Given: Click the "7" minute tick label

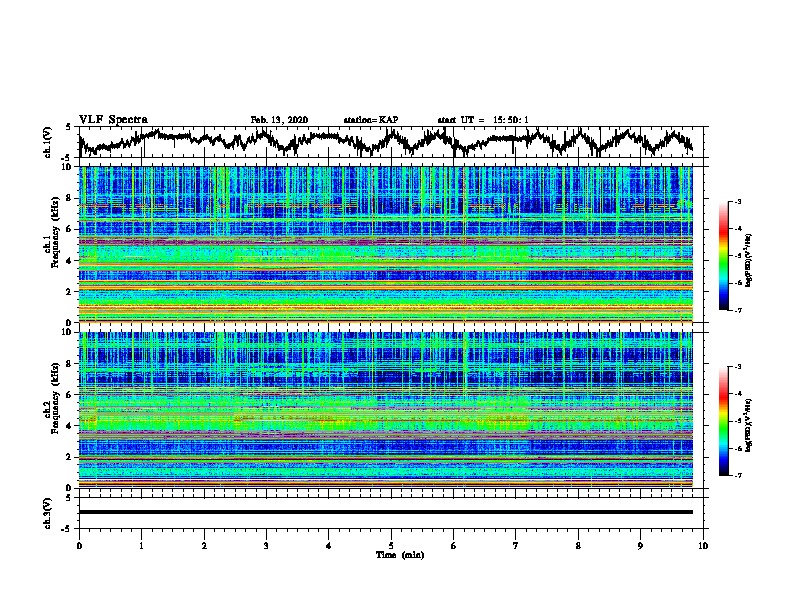Looking at the screenshot, I should click(516, 546).
